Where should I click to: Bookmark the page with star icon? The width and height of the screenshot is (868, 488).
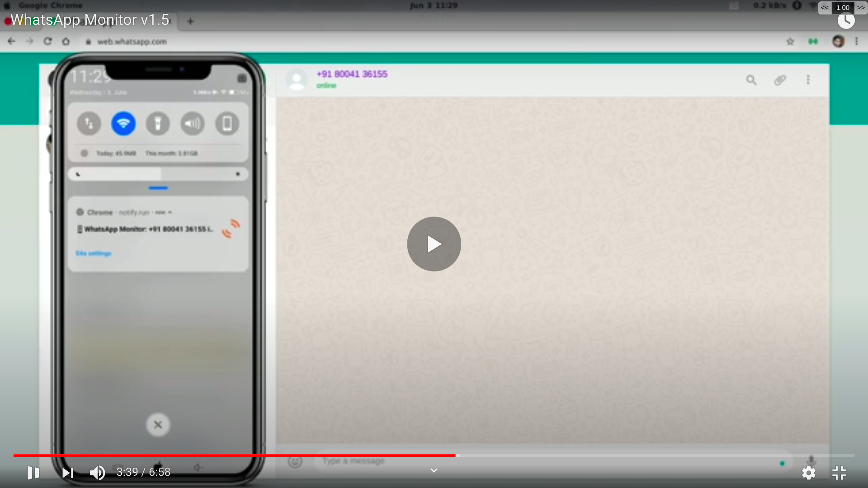[x=790, y=42]
